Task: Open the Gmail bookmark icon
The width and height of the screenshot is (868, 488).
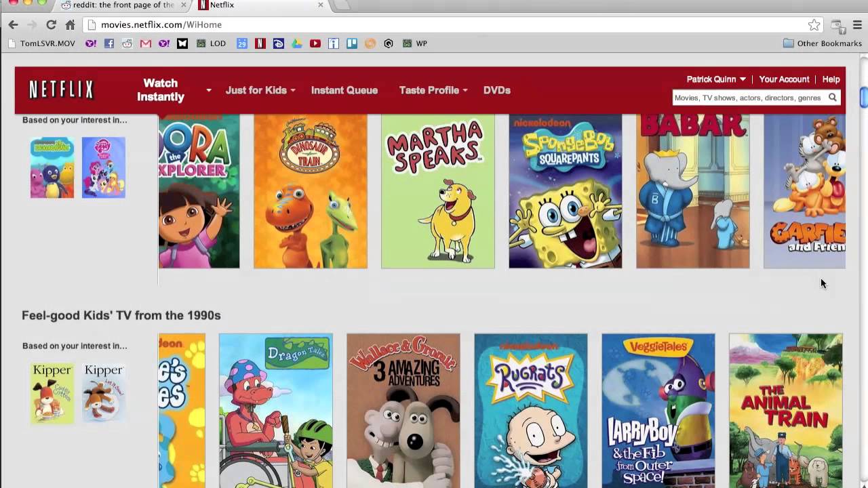Action: [x=145, y=43]
